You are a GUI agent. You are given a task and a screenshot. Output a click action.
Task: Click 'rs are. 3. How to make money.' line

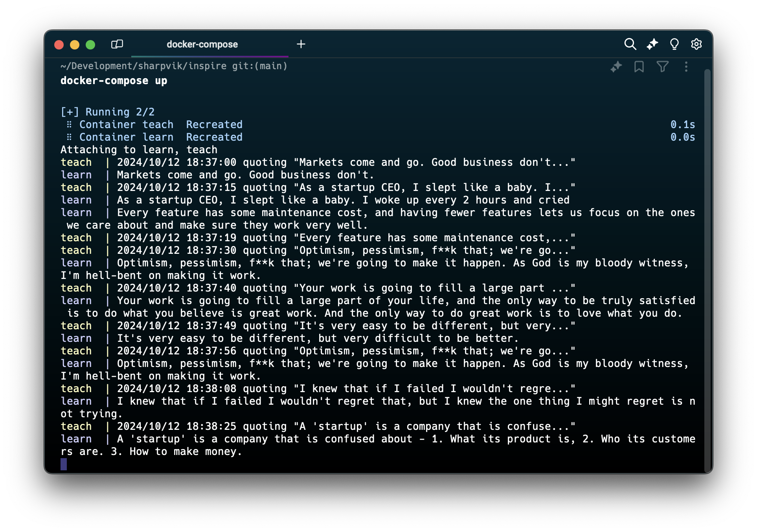coord(151,451)
